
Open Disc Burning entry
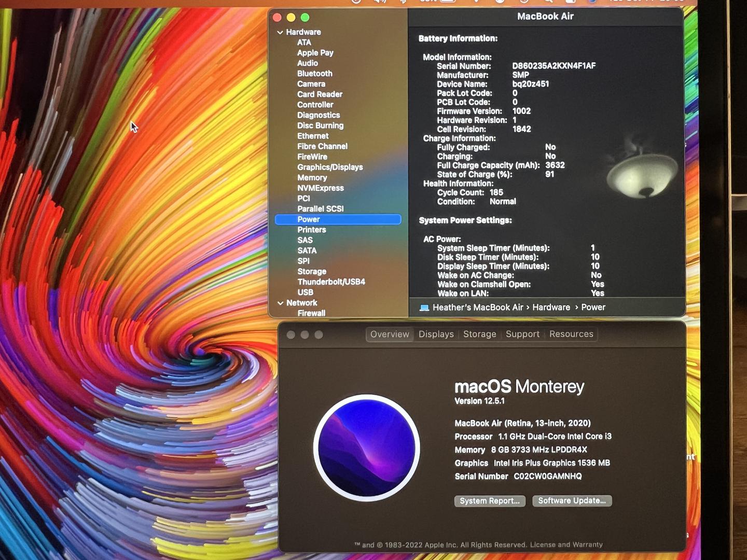(320, 125)
